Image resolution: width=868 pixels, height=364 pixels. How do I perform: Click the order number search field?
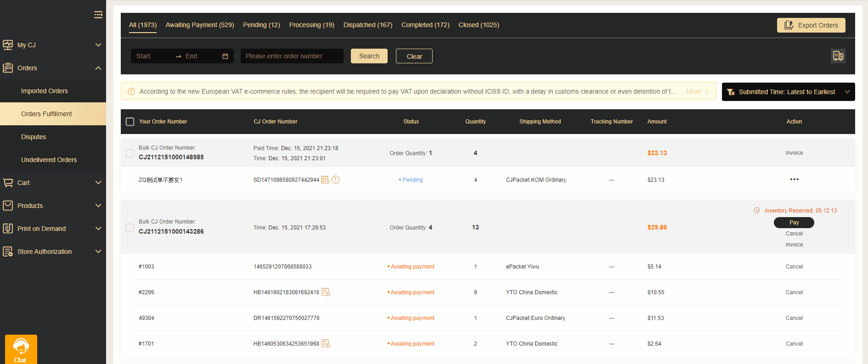pos(292,56)
